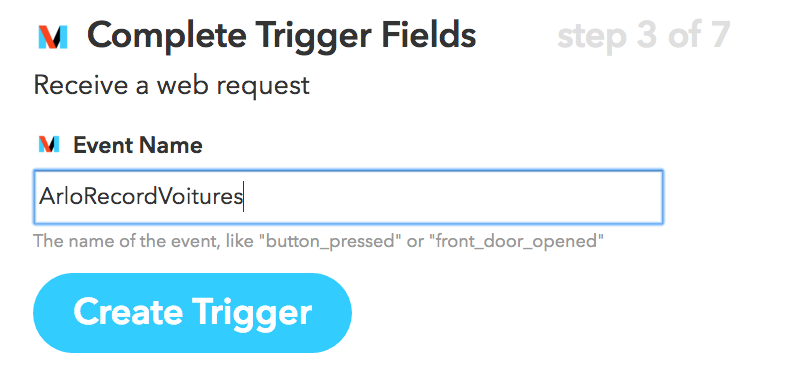Screen dimensions: 809x376
Task: Click the word Voitures in the input
Action: 199,197
